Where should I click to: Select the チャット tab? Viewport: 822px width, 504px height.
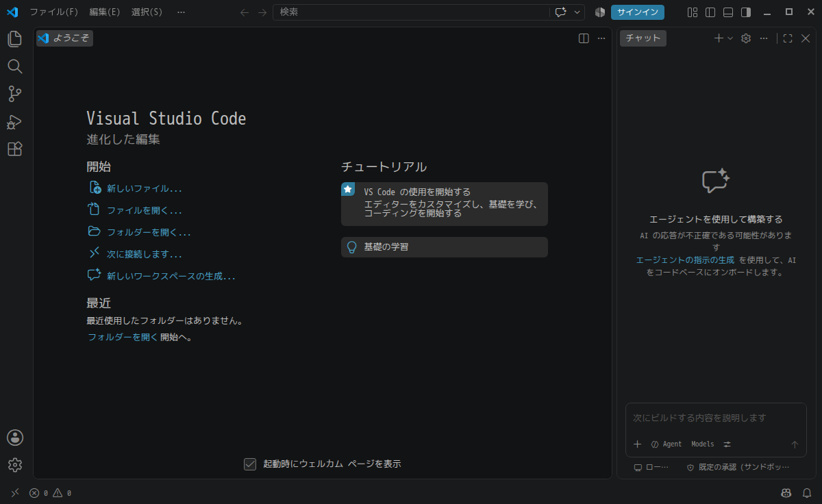coord(643,38)
